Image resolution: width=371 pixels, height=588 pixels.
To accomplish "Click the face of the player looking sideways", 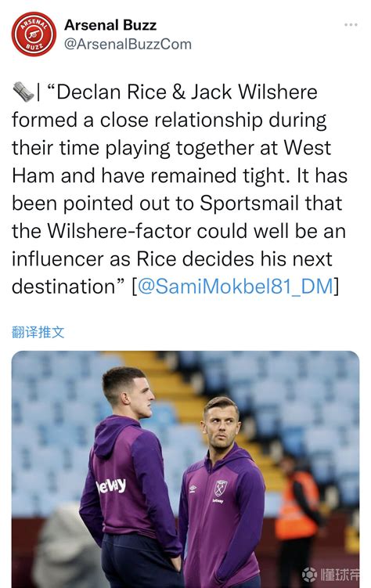I will coord(222,429).
